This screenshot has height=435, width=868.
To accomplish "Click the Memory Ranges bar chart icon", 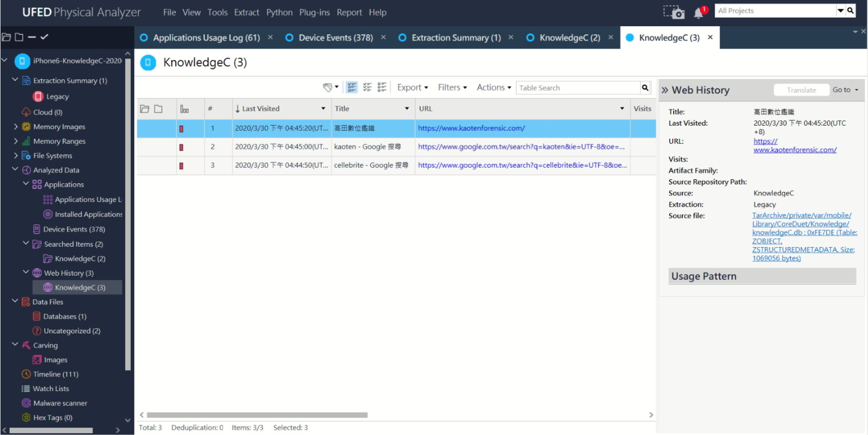I will [x=26, y=141].
